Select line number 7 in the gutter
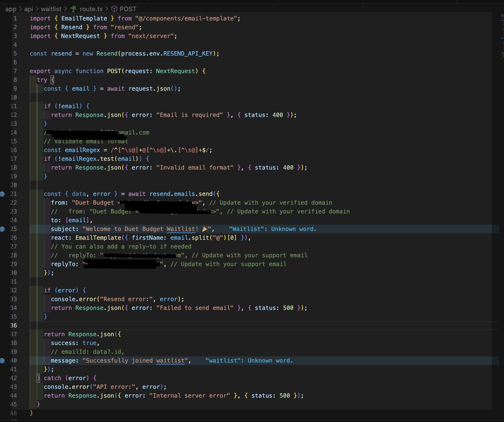This screenshot has width=504, height=422. (15, 71)
